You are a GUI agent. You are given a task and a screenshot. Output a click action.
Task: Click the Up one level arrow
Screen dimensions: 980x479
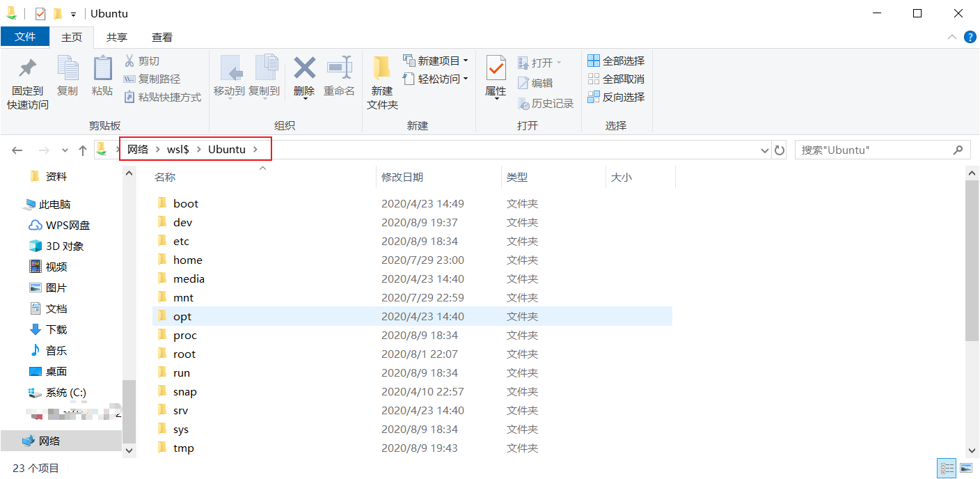[x=83, y=150]
